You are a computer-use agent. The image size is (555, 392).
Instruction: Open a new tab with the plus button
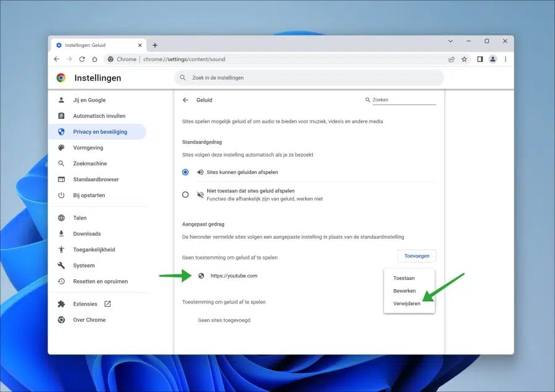(155, 45)
